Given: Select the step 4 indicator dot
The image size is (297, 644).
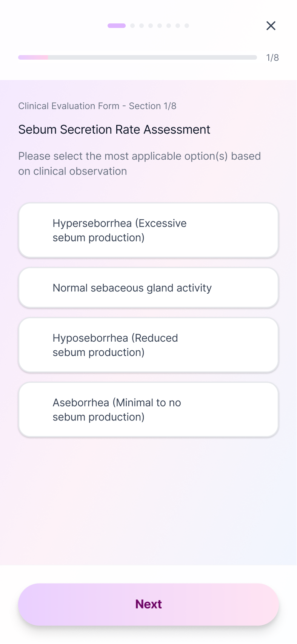Looking at the screenshot, I should tap(151, 26).
